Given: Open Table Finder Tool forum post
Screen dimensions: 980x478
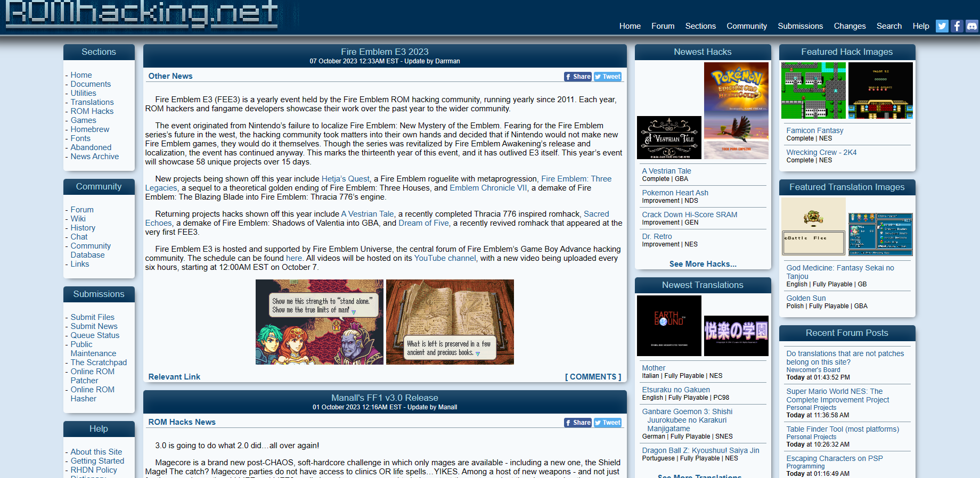Looking at the screenshot, I should pyautogui.click(x=843, y=429).
